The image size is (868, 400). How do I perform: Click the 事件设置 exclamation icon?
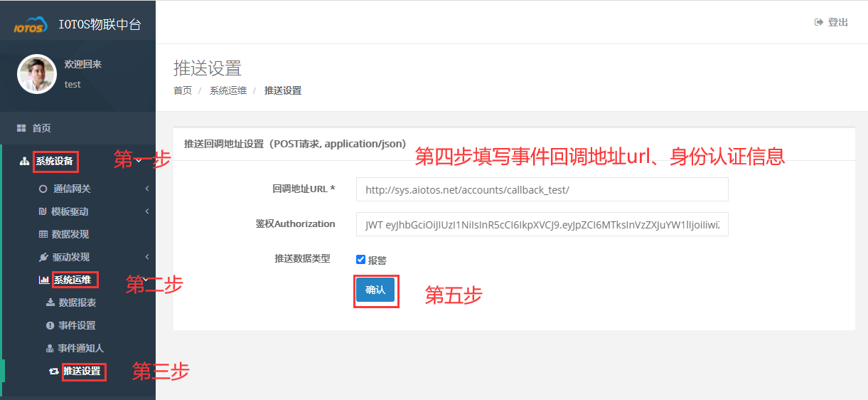50,325
